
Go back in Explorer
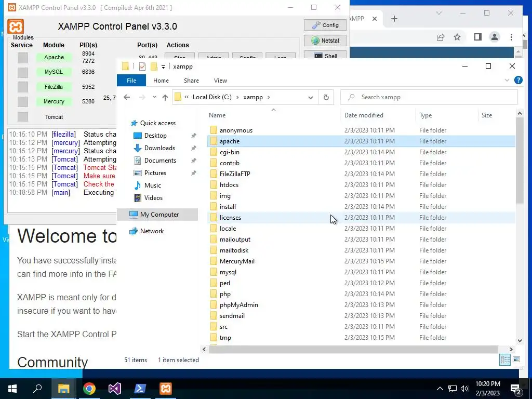127,97
